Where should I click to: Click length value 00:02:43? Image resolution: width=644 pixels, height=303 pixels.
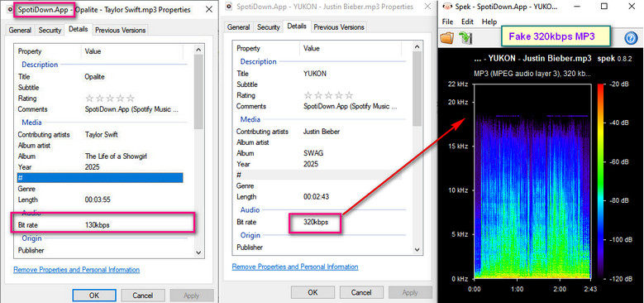tap(317, 196)
